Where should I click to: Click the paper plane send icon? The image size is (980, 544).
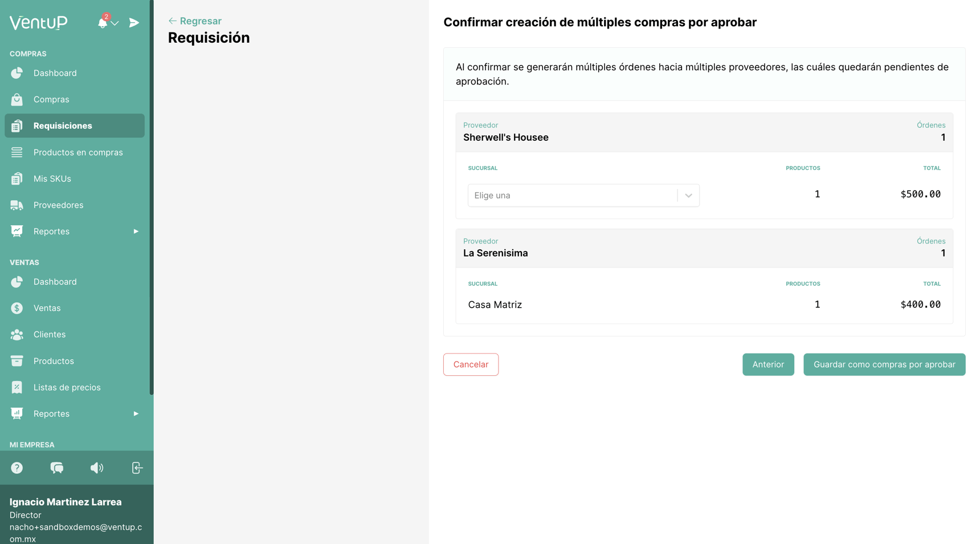point(133,23)
